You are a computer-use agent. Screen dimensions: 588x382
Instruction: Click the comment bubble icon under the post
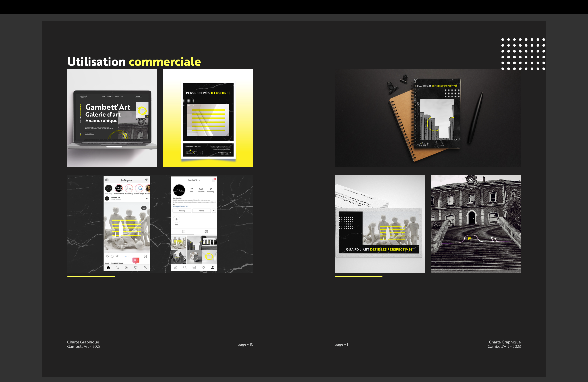tap(112, 256)
